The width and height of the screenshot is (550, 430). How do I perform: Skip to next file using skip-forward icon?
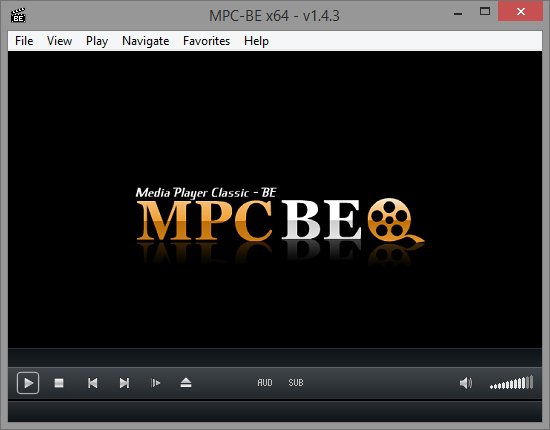coord(124,383)
